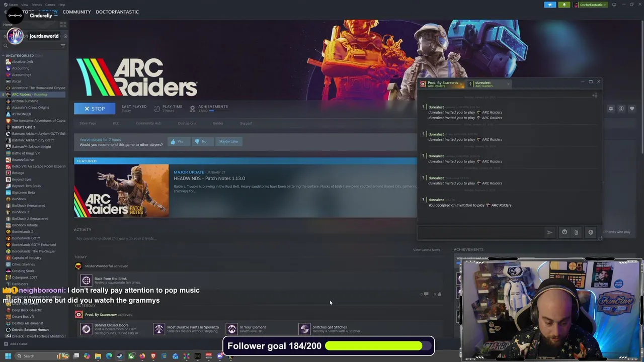This screenshot has height=362, width=644.
Task: Go to the COMMUNITY section
Action: click(x=76, y=12)
